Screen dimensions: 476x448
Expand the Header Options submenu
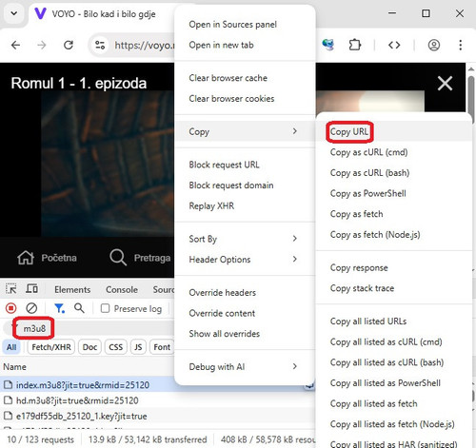pyautogui.click(x=245, y=260)
